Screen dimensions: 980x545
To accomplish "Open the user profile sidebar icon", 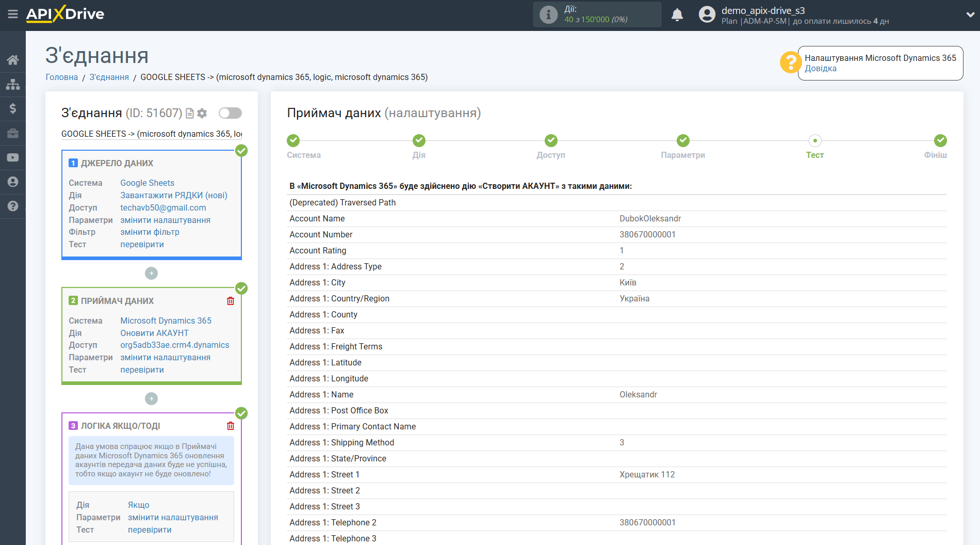I will 13,182.
